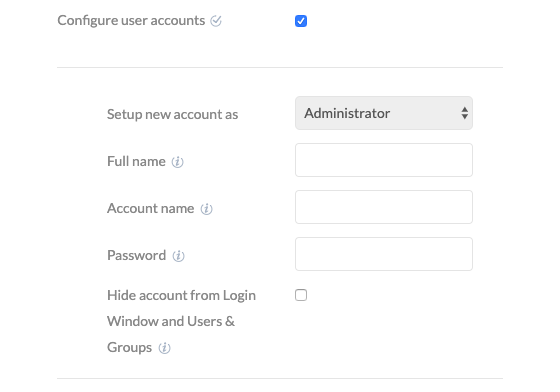Click the info icon next to Groups
Screen dimensions: 560x392
pos(164,348)
